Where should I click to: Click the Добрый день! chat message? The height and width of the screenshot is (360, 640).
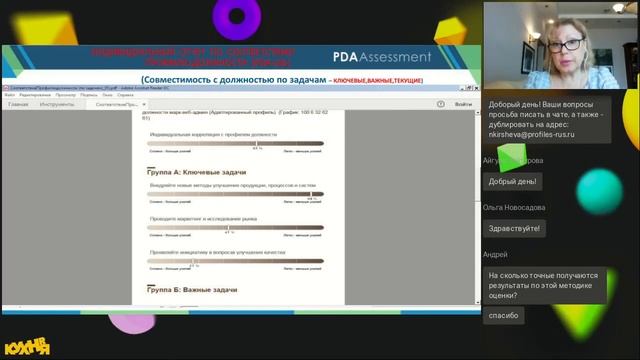pos(513,182)
